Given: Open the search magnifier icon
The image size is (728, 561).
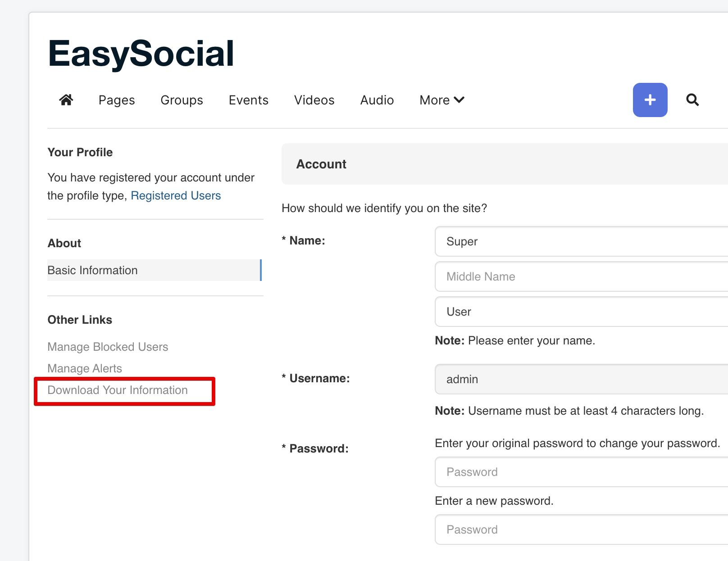Looking at the screenshot, I should tap(692, 100).
